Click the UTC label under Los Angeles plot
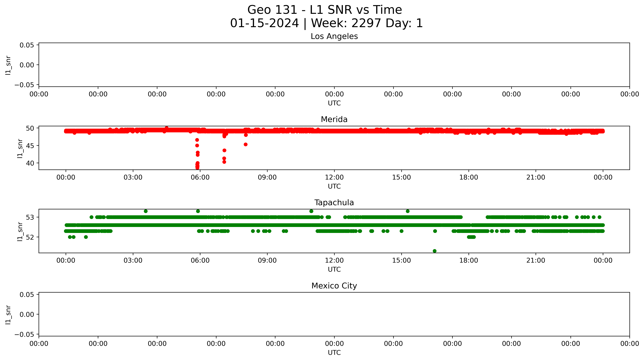Image resolution: width=644 pixels, height=361 pixels. pyautogui.click(x=334, y=103)
